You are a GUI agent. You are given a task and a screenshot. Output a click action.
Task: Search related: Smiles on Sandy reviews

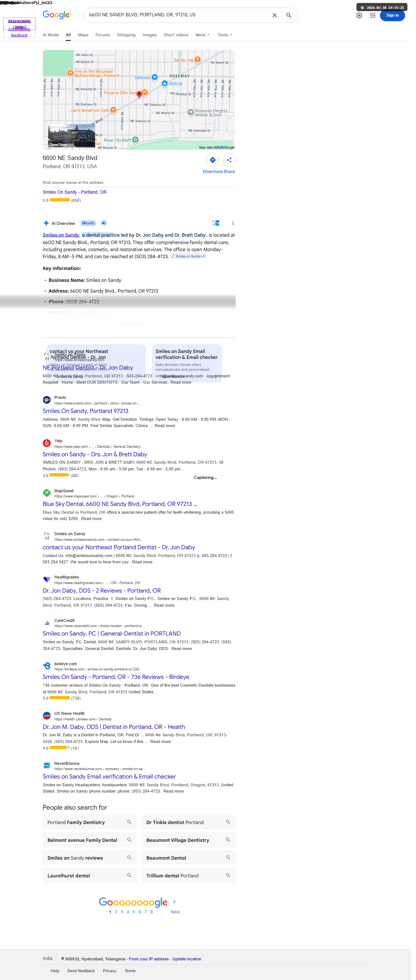(x=89, y=858)
